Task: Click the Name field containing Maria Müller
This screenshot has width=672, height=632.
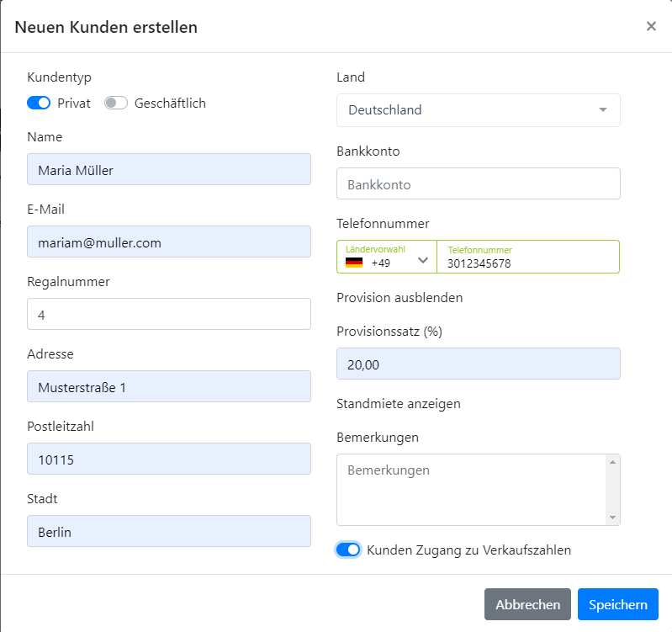Action: pos(169,169)
